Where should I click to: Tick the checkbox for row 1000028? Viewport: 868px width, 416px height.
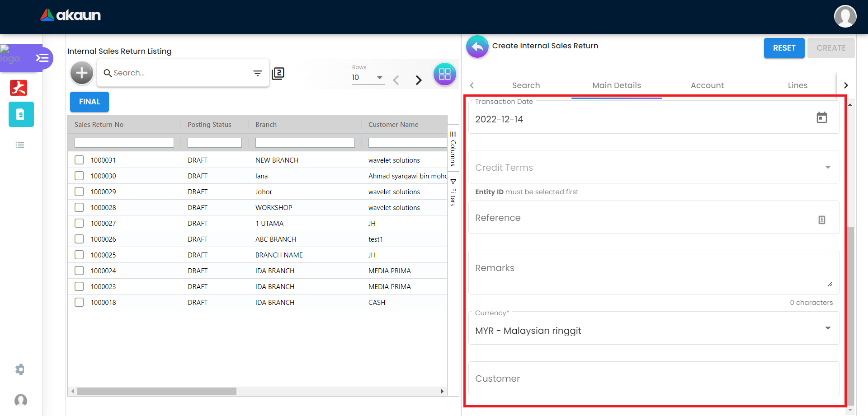tap(79, 207)
